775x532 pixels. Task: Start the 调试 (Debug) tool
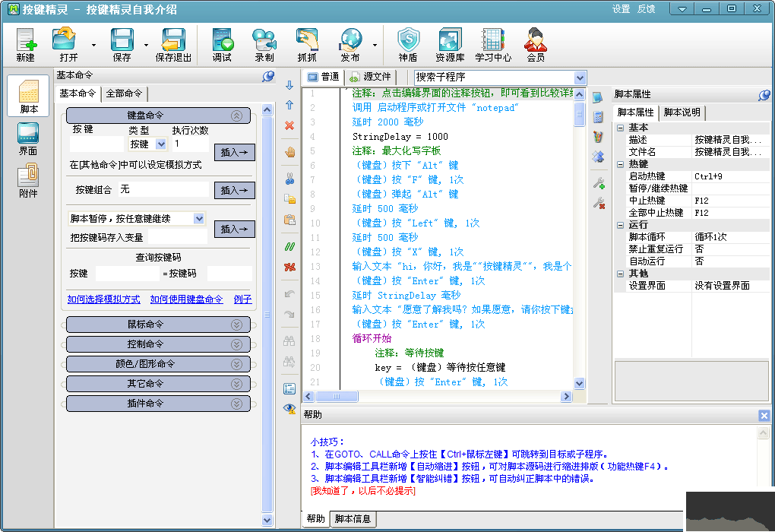[x=221, y=44]
